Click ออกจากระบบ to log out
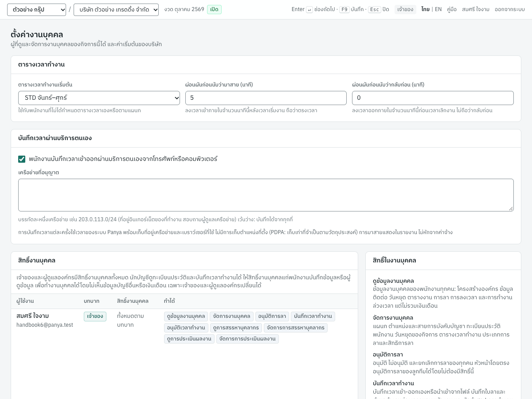The image size is (532, 399). [510, 9]
